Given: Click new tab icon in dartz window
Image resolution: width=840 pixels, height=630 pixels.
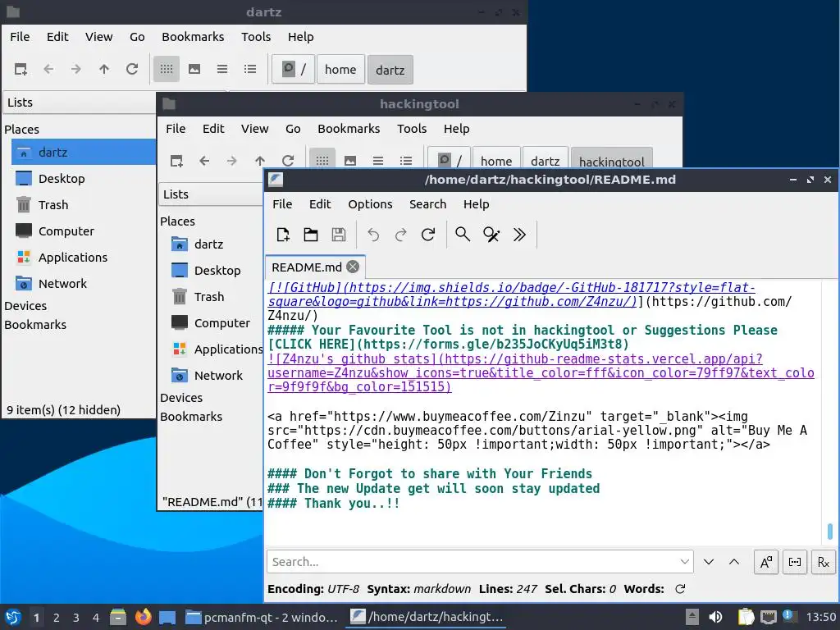Looking at the screenshot, I should point(21,69).
